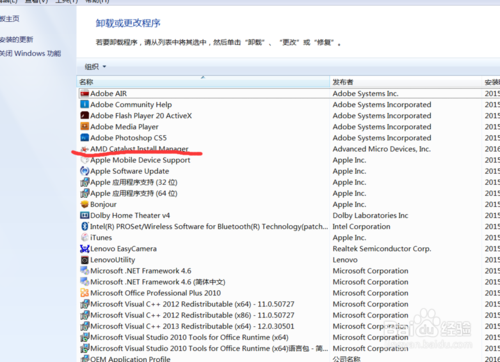500x362 pixels.
Task: Click the Lenovo publisher cell
Action: click(x=345, y=260)
